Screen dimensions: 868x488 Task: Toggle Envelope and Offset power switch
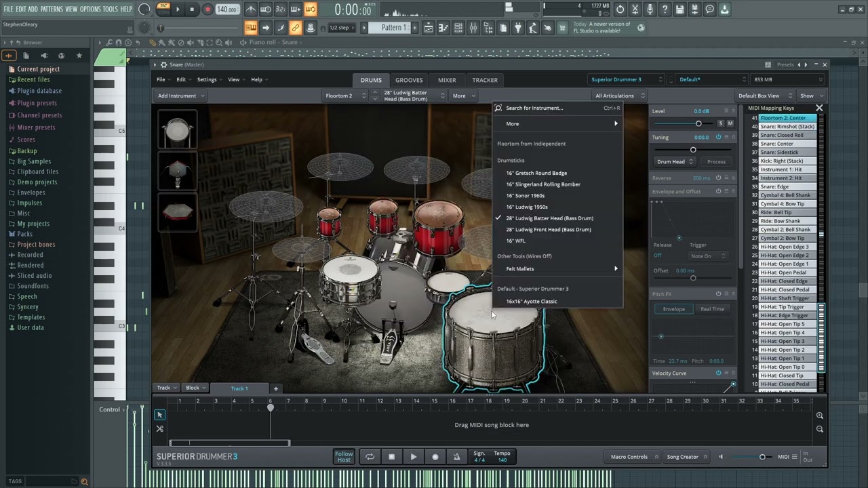tap(718, 191)
